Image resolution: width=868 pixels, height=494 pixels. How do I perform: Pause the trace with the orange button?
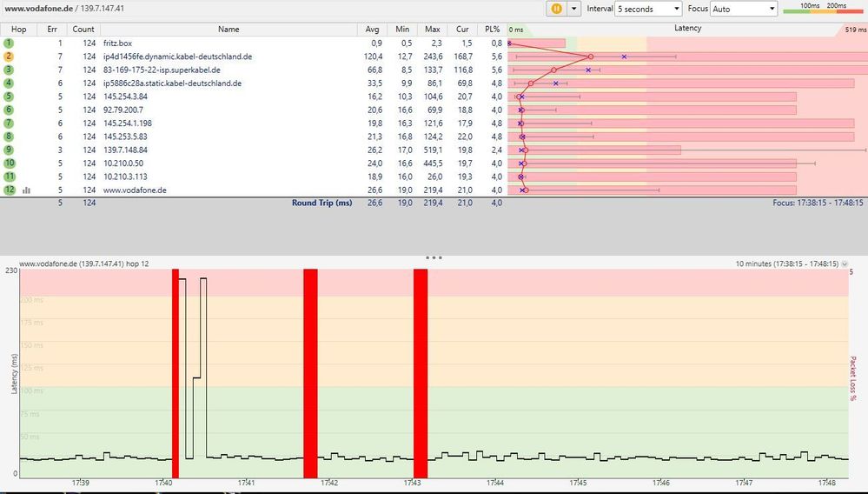(556, 9)
